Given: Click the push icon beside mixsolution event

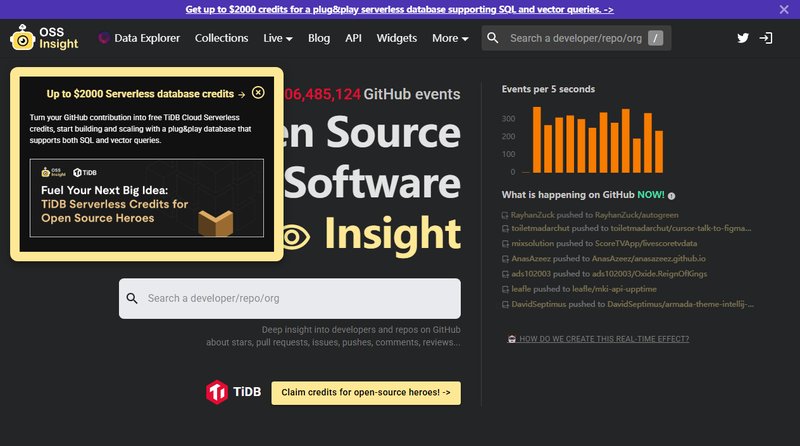Looking at the screenshot, I should pyautogui.click(x=505, y=244).
